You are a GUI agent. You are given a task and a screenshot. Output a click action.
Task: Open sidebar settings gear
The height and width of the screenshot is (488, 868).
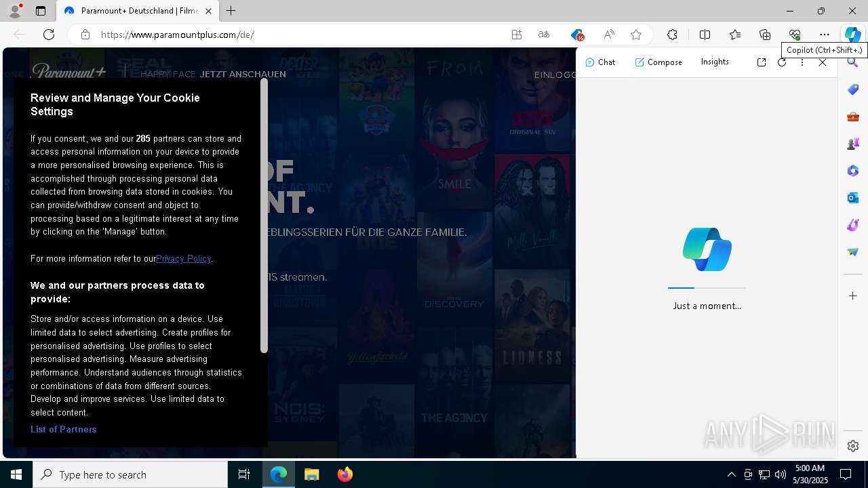(853, 446)
